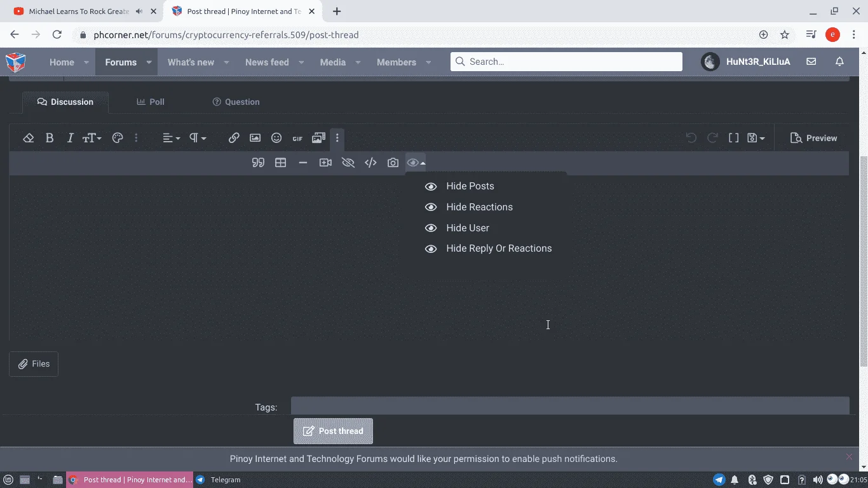Click the Telegram tray icon
Image resolution: width=868 pixels, height=488 pixels.
click(719, 480)
